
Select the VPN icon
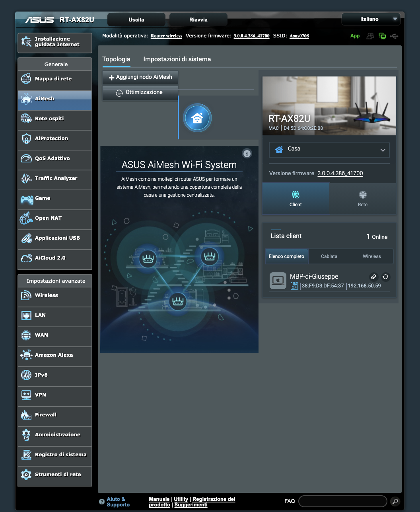point(26,395)
